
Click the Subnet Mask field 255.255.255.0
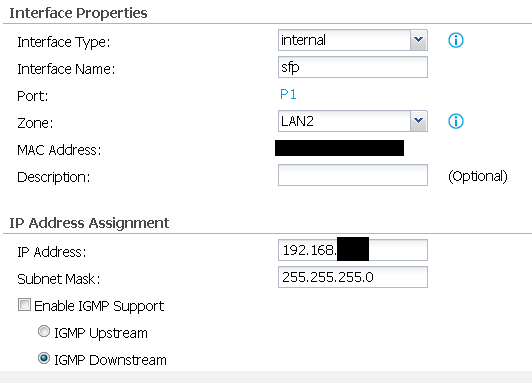click(353, 277)
